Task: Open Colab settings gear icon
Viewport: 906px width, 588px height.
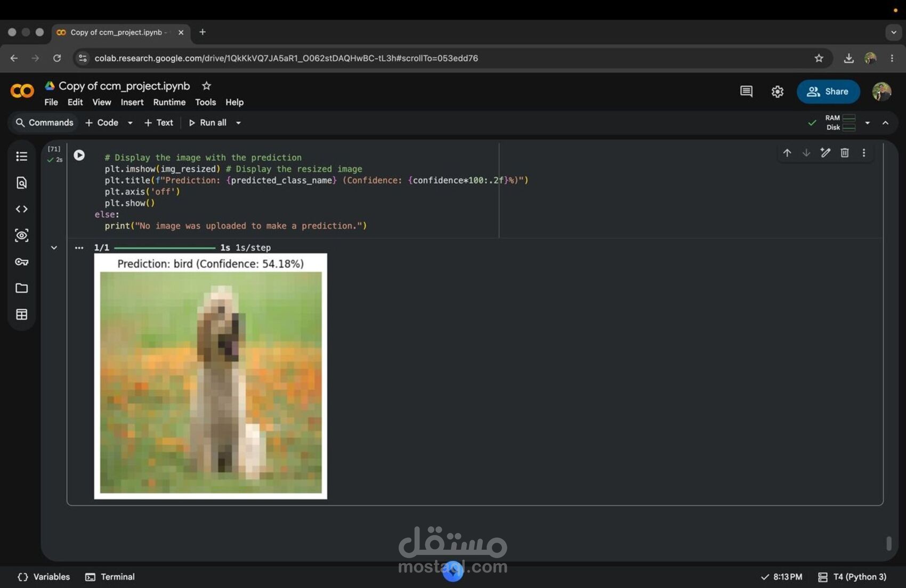Action: [777, 92]
